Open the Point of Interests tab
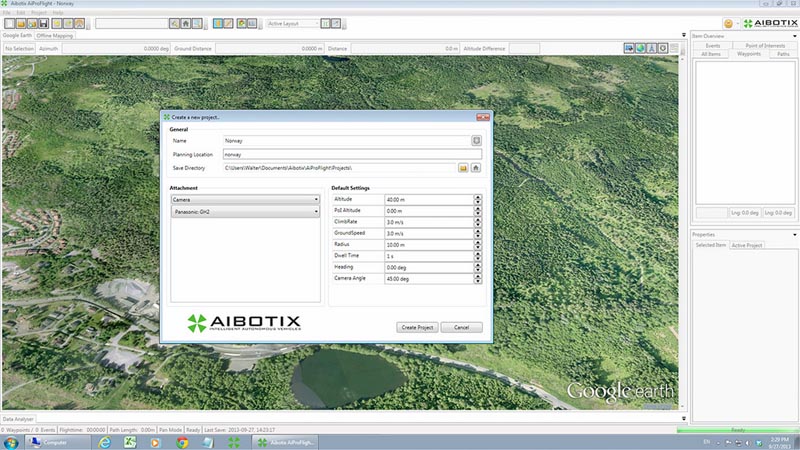800x450 pixels. pos(765,45)
